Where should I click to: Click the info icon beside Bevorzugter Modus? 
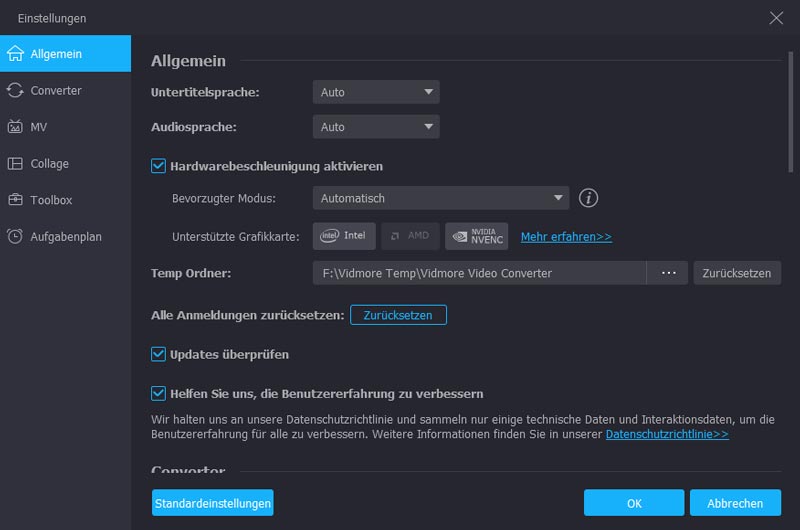589,198
